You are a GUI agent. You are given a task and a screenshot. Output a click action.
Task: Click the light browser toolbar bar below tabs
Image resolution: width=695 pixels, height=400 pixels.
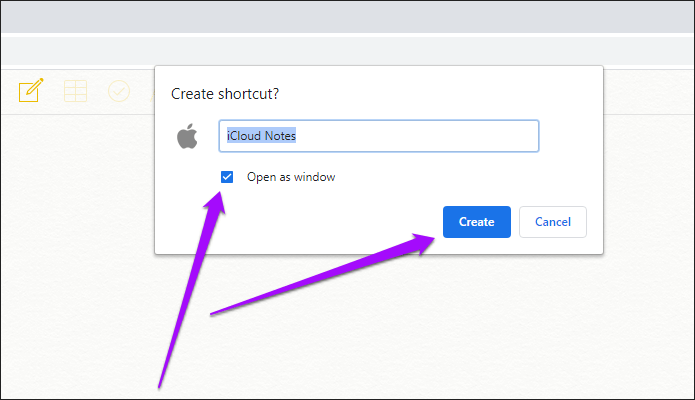pos(348,51)
